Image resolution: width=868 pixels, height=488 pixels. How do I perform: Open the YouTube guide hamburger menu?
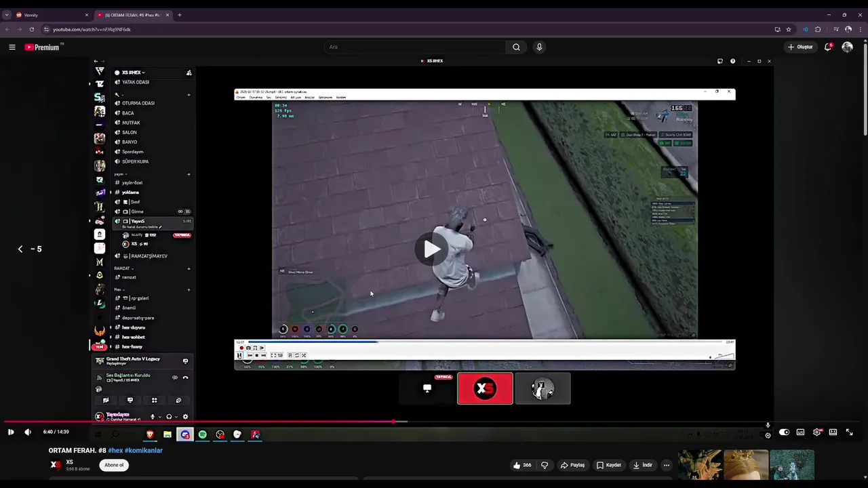(x=12, y=47)
